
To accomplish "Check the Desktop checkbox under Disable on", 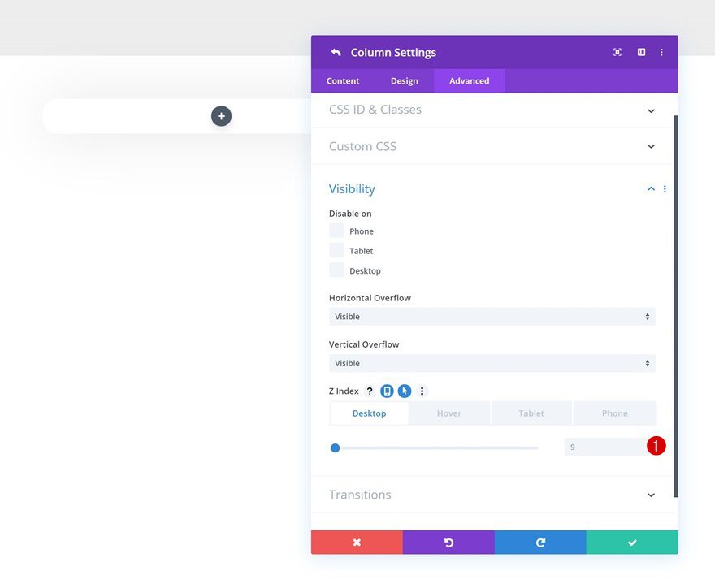I will tap(336, 270).
